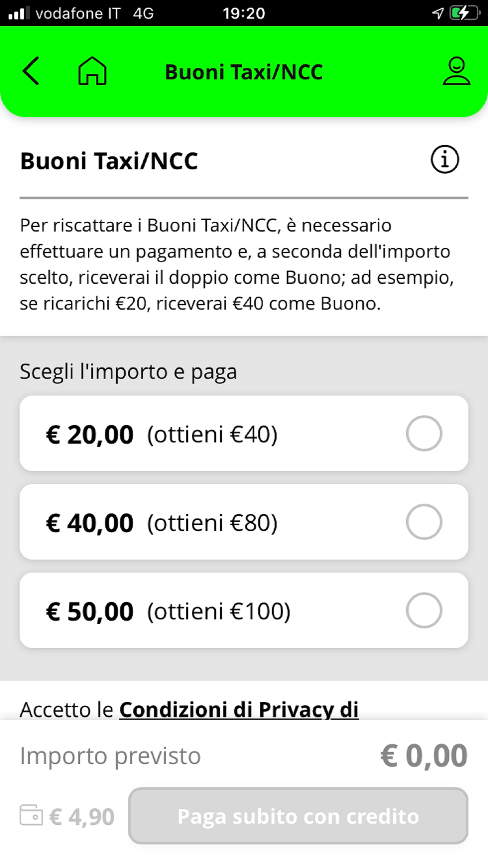Tap the ottieni €80 label
Image resolution: width=488 pixels, height=868 pixels.
(212, 523)
